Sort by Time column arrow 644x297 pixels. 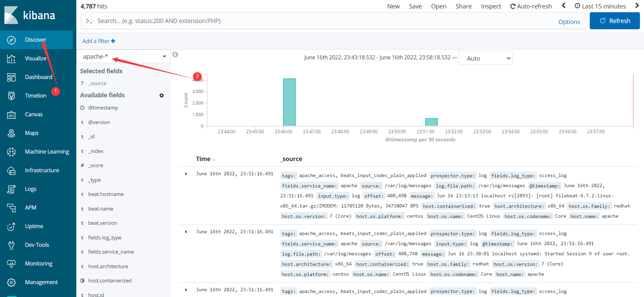(x=214, y=160)
